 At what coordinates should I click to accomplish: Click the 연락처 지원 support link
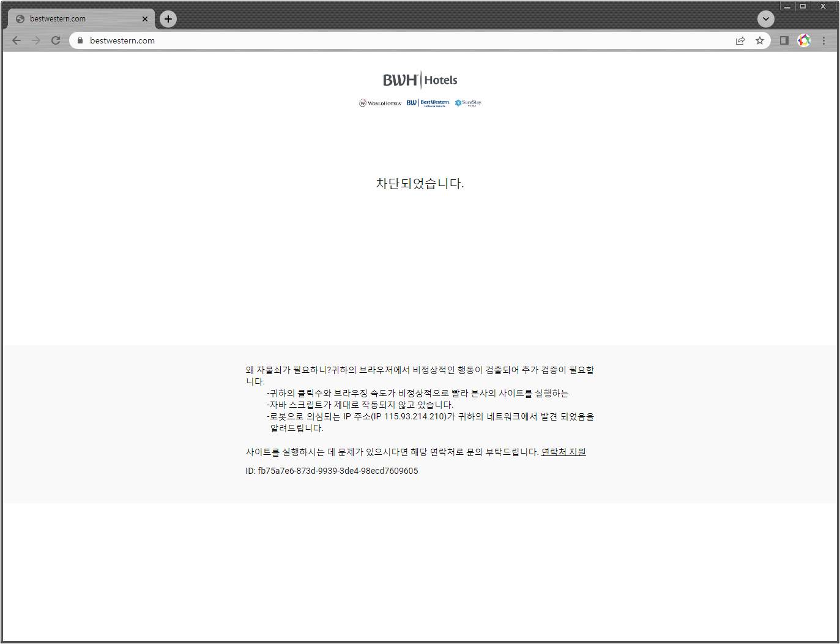[x=563, y=451]
